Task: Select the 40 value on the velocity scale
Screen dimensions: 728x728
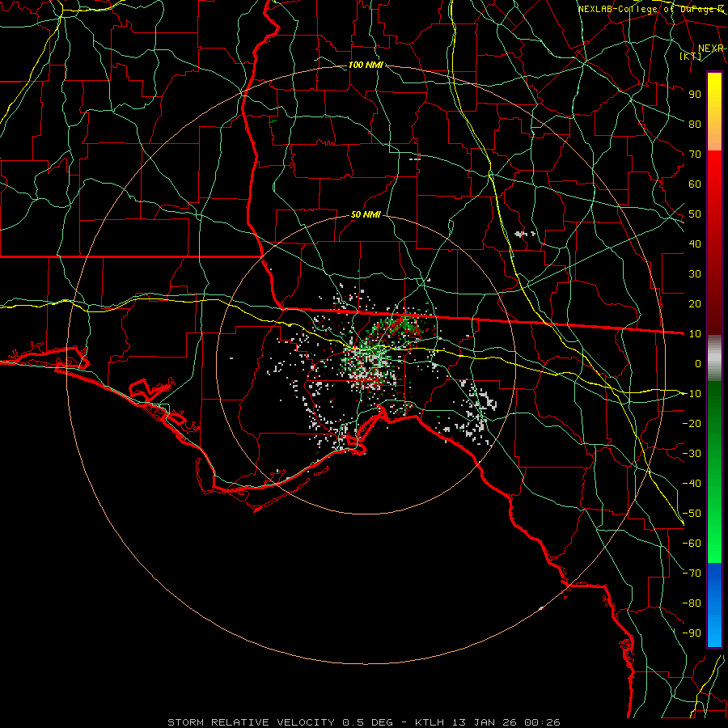Action: 695,243
